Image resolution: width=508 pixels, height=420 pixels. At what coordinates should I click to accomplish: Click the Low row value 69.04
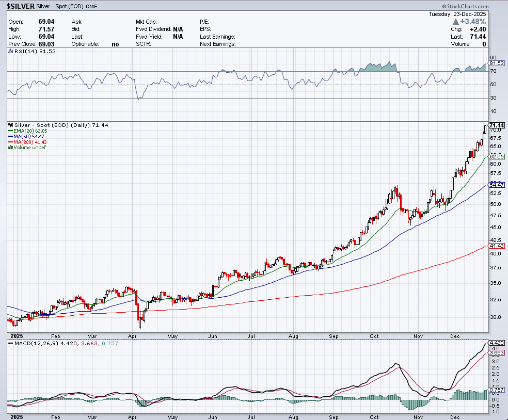coord(46,37)
